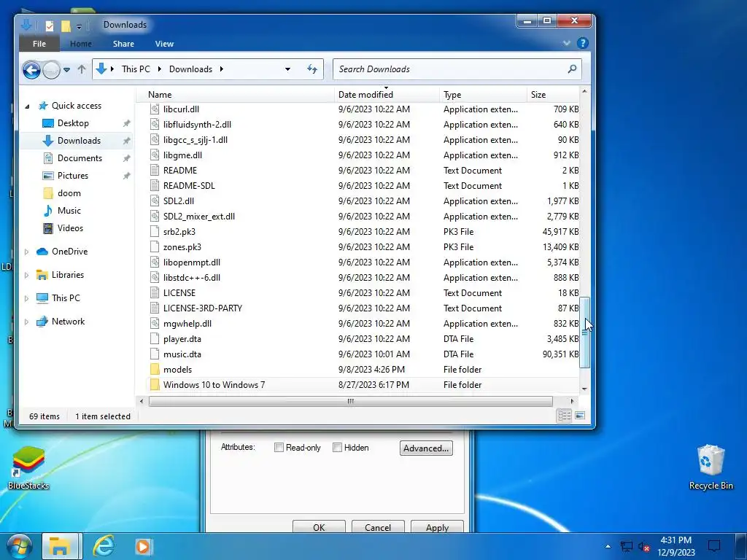Click the README text document icon
Image resolution: width=747 pixels, height=560 pixels.
pos(155,171)
